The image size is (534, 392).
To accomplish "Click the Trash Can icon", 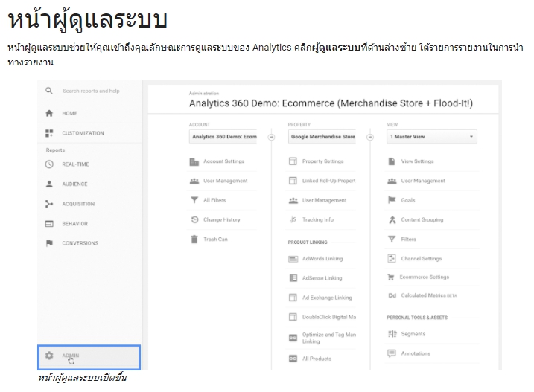I will coord(194,240).
